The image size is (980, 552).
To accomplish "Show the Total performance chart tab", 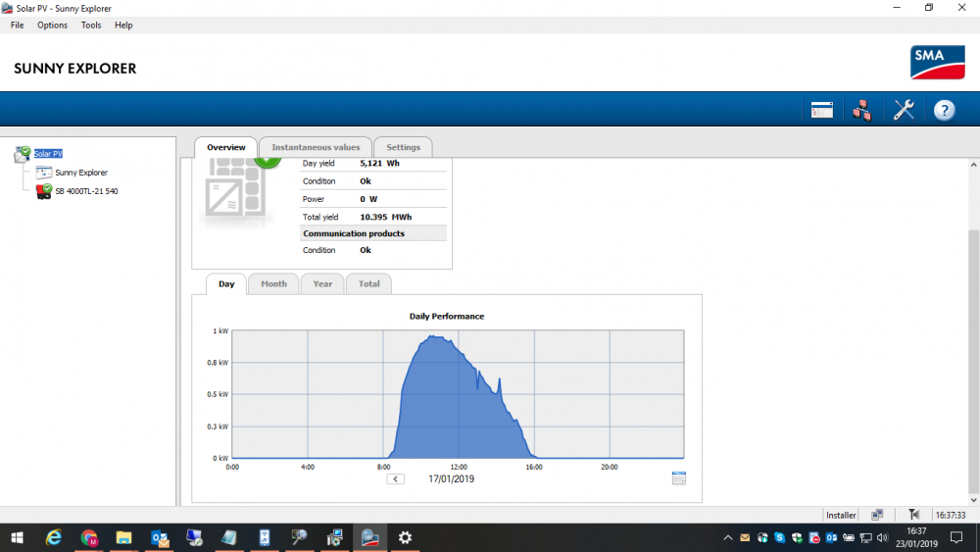I will click(x=368, y=283).
